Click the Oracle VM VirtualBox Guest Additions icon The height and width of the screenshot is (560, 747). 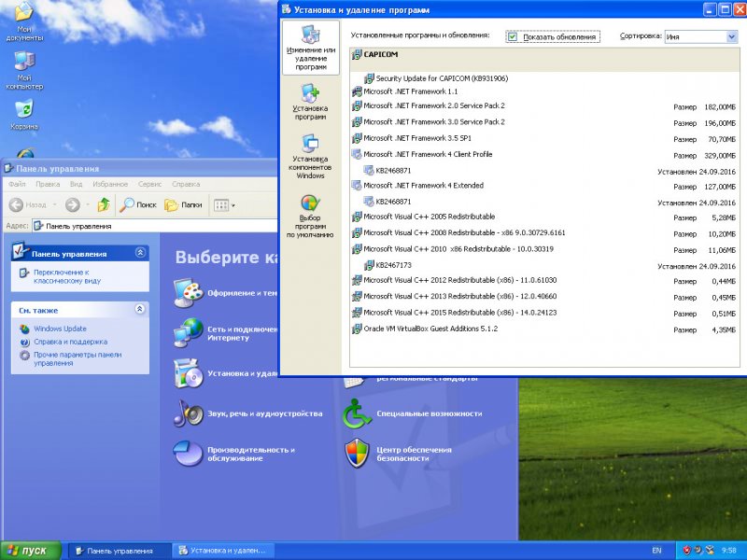pyautogui.click(x=357, y=329)
